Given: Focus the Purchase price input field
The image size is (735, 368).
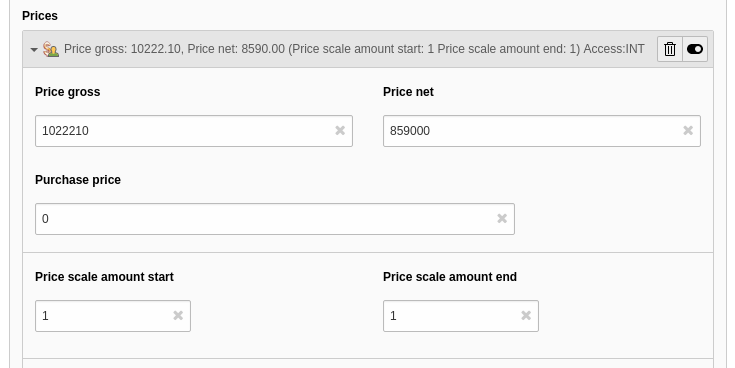Looking at the screenshot, I should pyautogui.click(x=275, y=219).
